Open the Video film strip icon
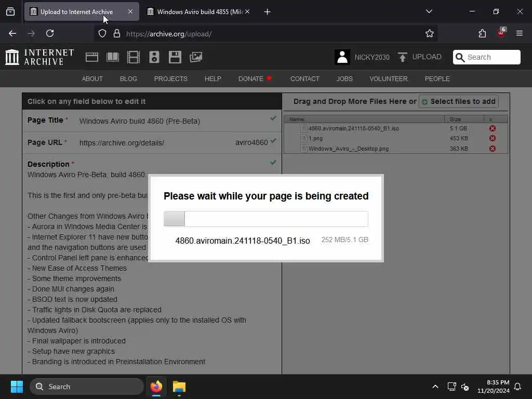This screenshot has height=399, width=532. [134, 57]
